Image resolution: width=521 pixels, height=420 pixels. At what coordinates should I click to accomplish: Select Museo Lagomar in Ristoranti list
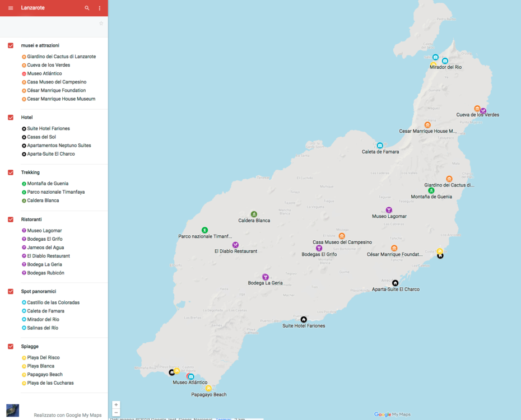pos(44,230)
